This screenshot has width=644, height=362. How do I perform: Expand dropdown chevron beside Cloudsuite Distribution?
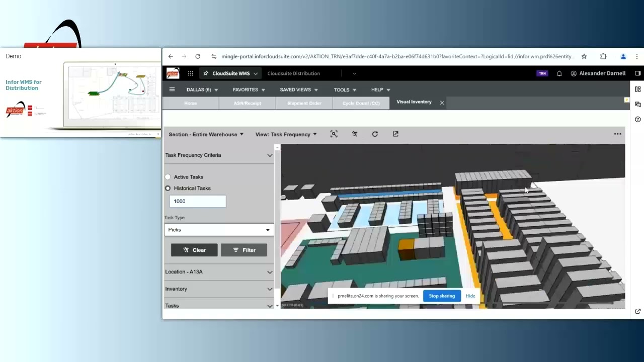click(x=354, y=73)
